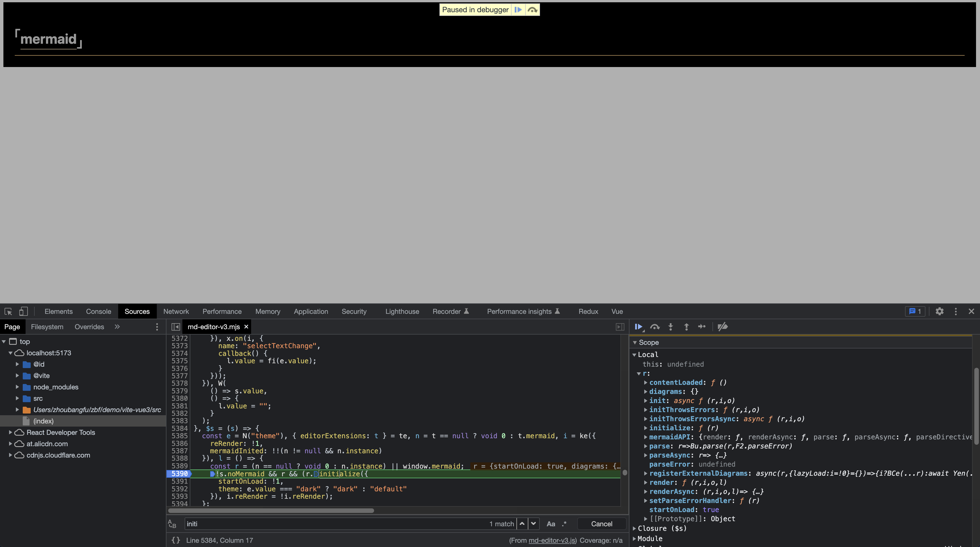Switch to the Console tab

click(99, 311)
